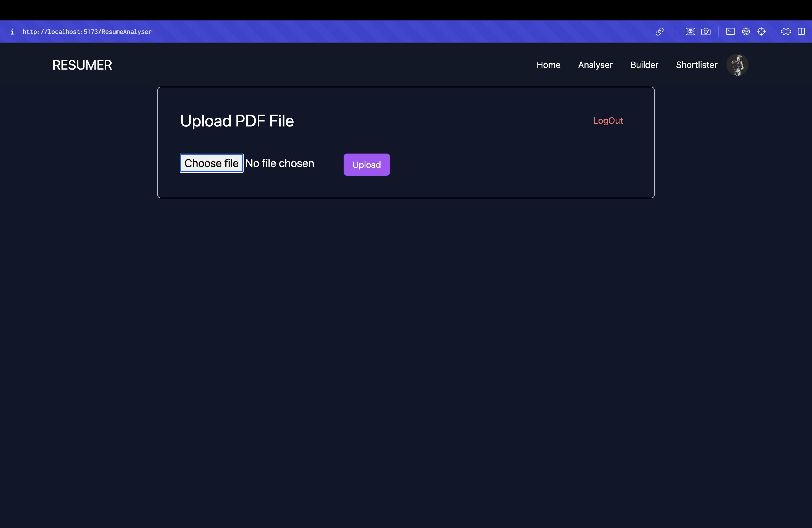
Task: Open the user profile avatar
Action: tap(737, 65)
